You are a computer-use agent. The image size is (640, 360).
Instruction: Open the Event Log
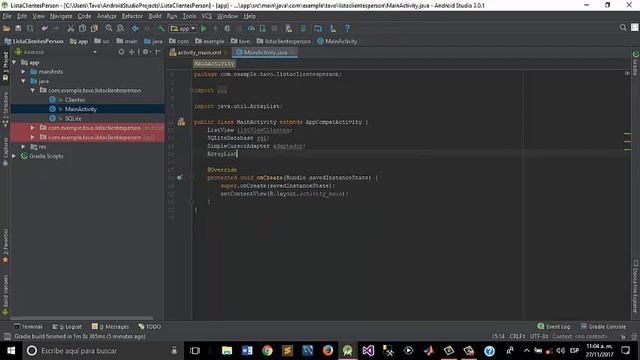(553, 327)
